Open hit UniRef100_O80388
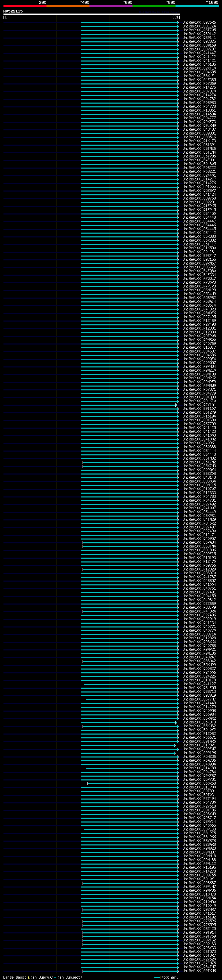 tap(199, 447)
